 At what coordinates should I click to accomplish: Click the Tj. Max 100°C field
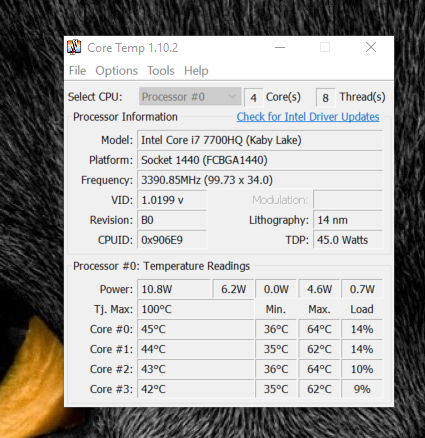coord(196,309)
